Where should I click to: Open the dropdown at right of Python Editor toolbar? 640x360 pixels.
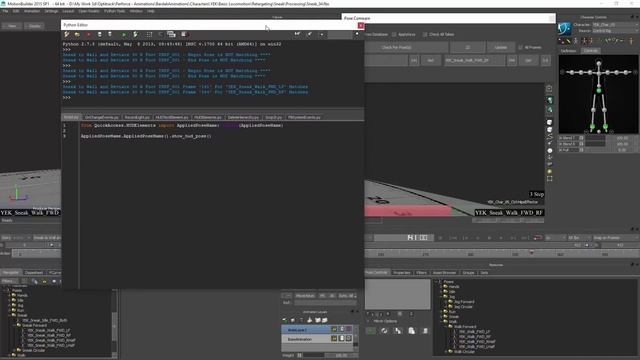322,35
